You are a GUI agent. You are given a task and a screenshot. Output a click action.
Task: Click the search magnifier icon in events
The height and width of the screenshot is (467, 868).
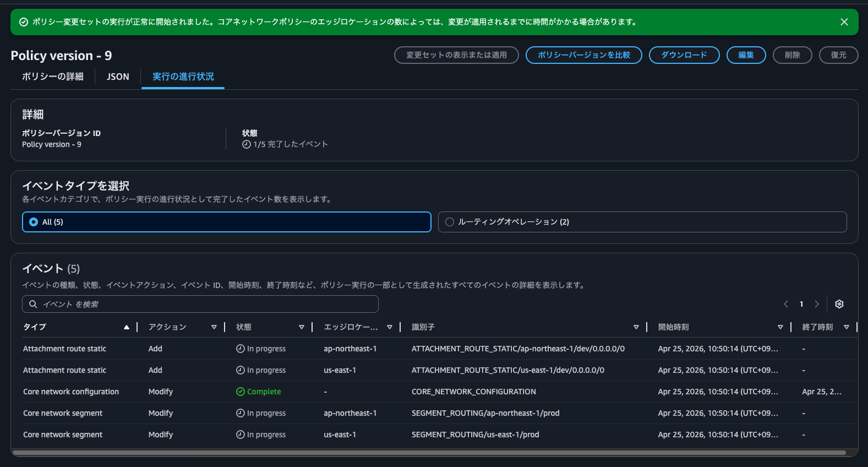click(x=33, y=304)
